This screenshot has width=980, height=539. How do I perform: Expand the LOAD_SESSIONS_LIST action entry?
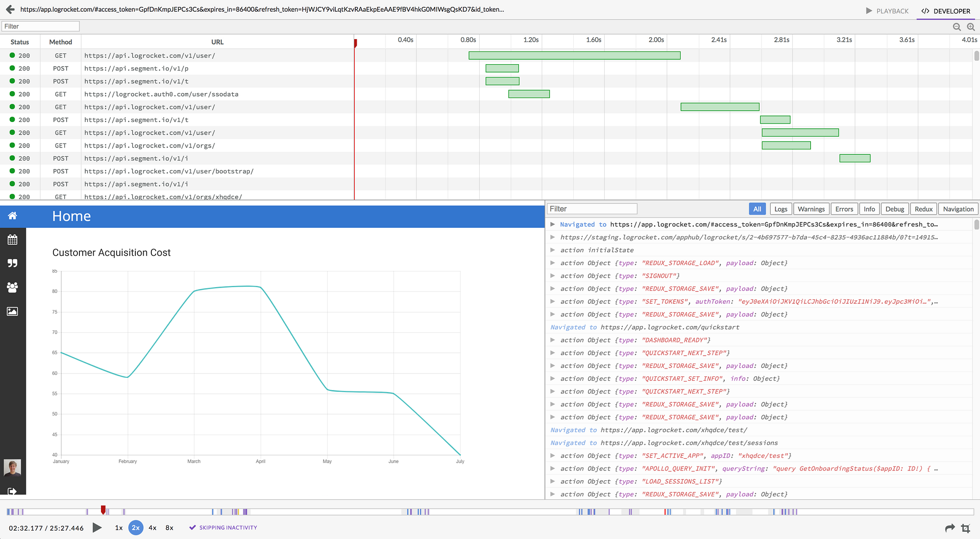(553, 482)
